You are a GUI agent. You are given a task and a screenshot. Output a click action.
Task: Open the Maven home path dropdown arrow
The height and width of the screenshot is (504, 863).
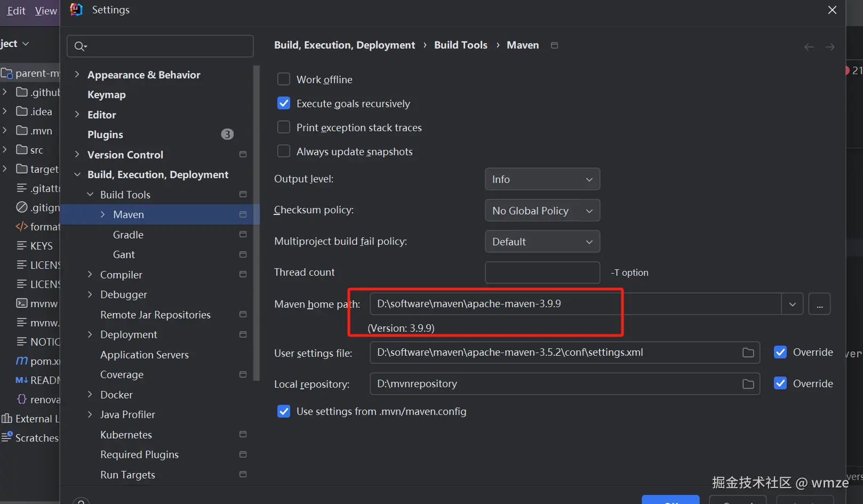pyautogui.click(x=793, y=304)
